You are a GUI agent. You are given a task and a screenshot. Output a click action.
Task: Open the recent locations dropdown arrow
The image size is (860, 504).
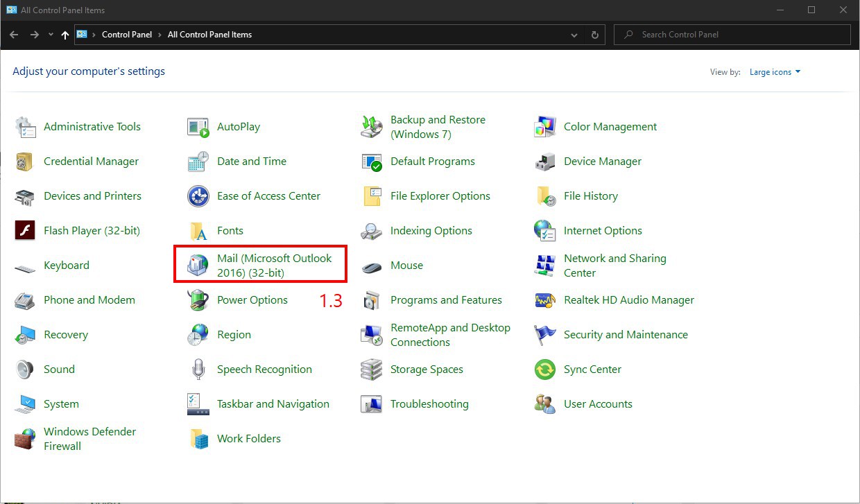click(x=51, y=35)
